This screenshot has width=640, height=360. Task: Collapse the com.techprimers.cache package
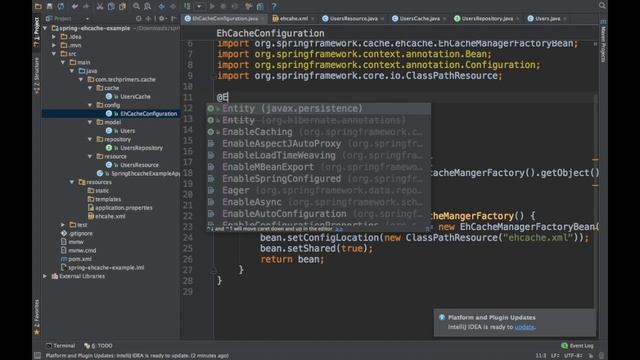pyautogui.click(x=81, y=80)
